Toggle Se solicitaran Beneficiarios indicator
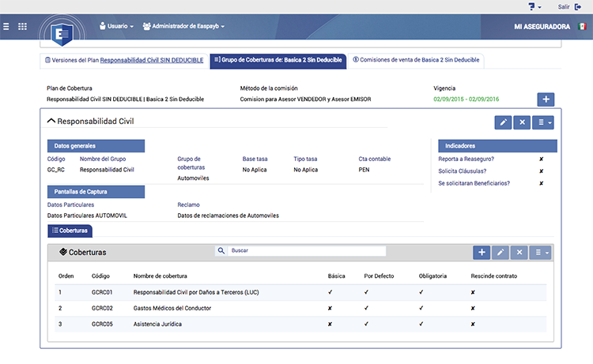 tap(541, 183)
